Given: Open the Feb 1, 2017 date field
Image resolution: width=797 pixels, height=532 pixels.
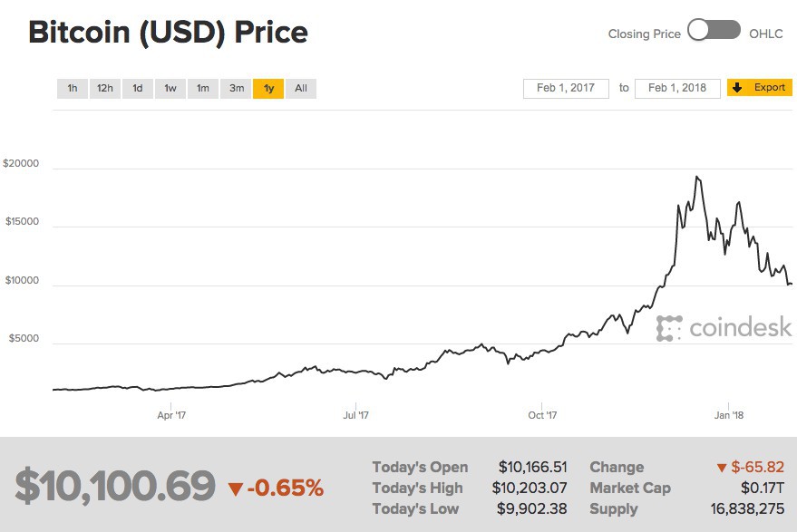Looking at the screenshot, I should (566, 88).
